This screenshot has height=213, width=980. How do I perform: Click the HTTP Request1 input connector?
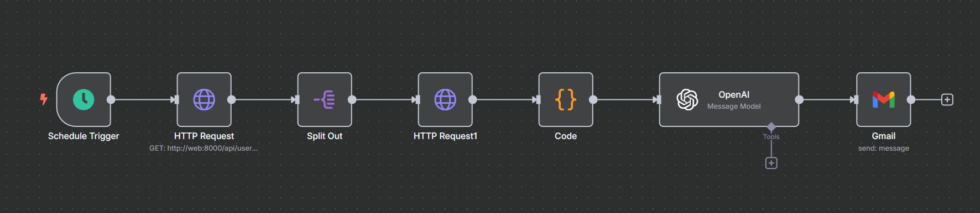click(x=418, y=100)
